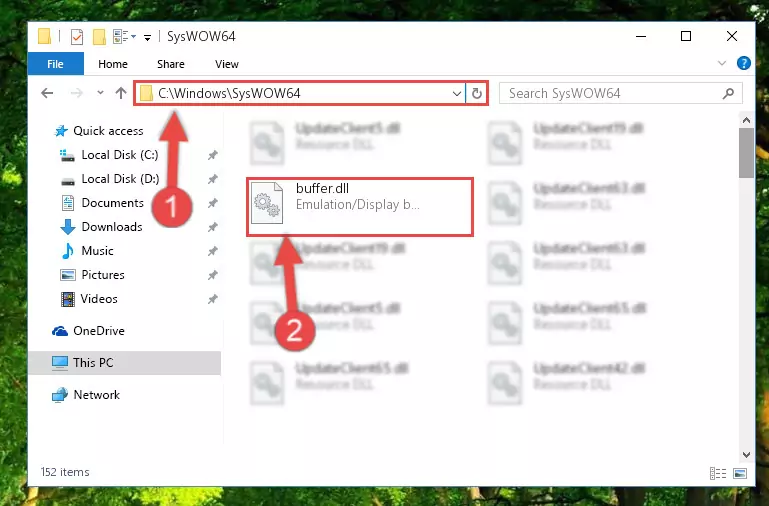Viewport: 769px width, 506px height.
Task: Click scrollbar down arrow
Action: click(x=746, y=455)
